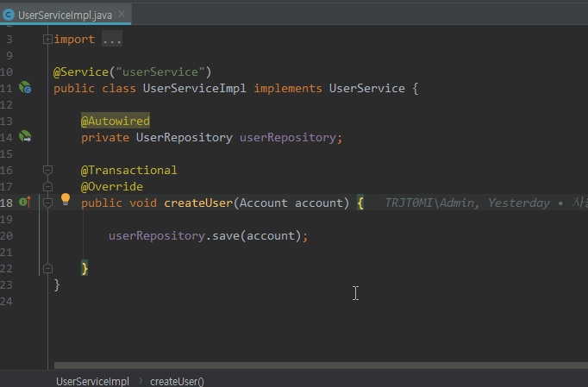This screenshot has width=588, height=387.
Task: Click the save method call on line 20
Action: [226, 235]
